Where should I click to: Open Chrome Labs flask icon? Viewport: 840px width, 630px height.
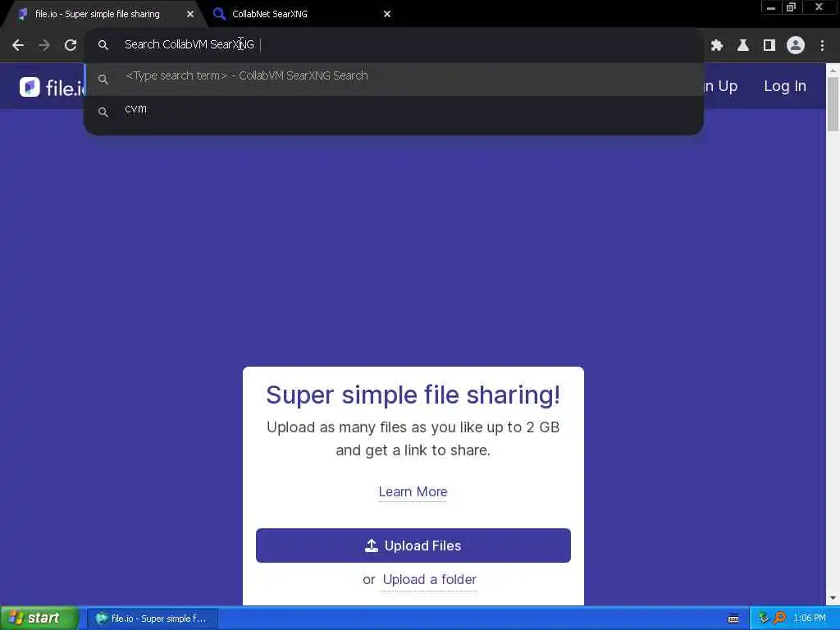pyautogui.click(x=743, y=46)
